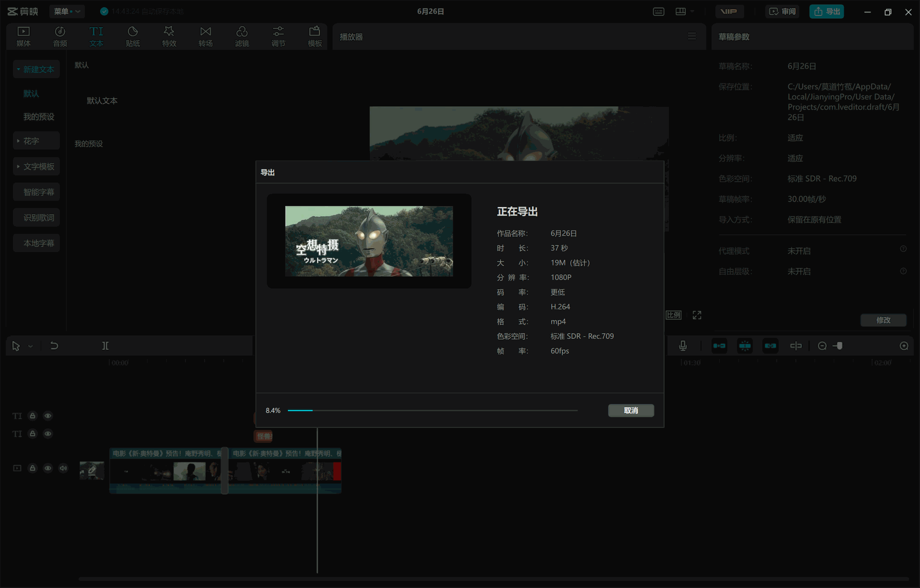This screenshot has height=588, width=920.
Task: Select the first video clip on timeline
Action: pyautogui.click(x=166, y=471)
